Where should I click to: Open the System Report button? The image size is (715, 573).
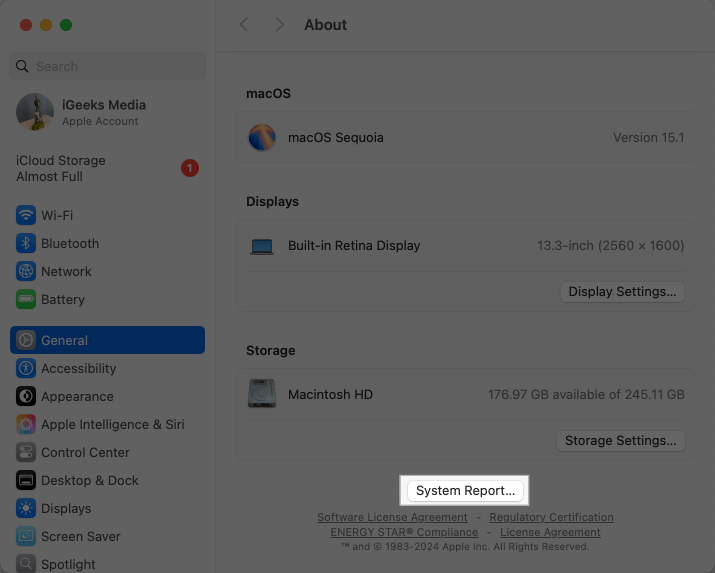point(465,490)
